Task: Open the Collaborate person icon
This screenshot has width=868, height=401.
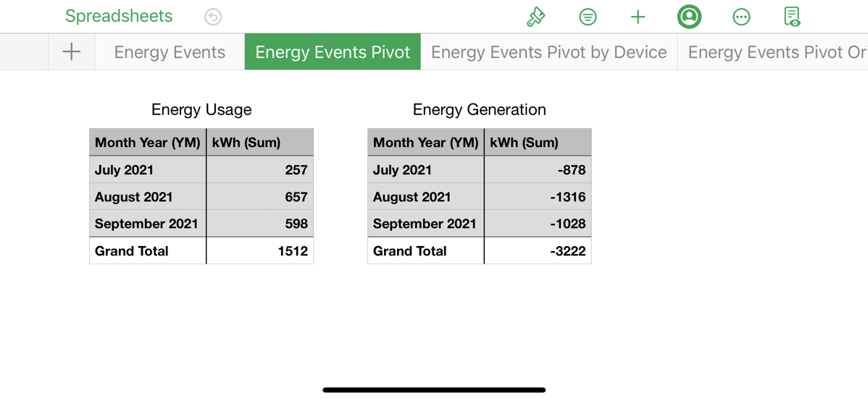Action: pos(689,17)
